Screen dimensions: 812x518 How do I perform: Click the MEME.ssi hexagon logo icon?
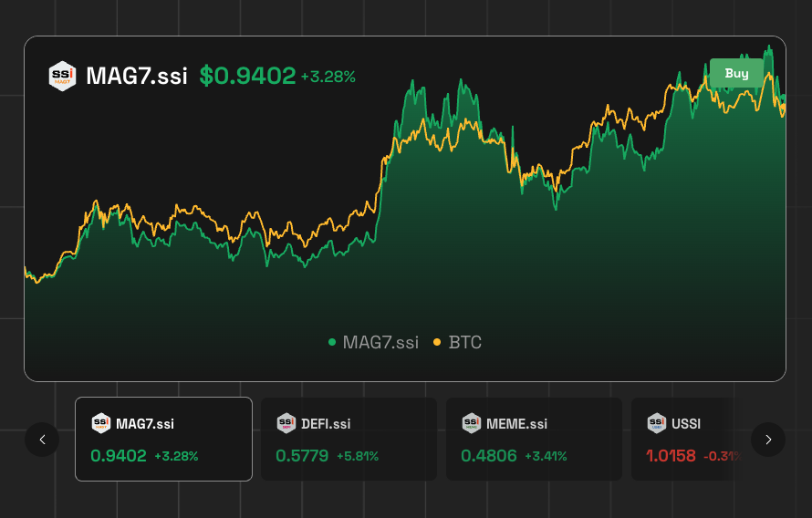pyautogui.click(x=472, y=423)
